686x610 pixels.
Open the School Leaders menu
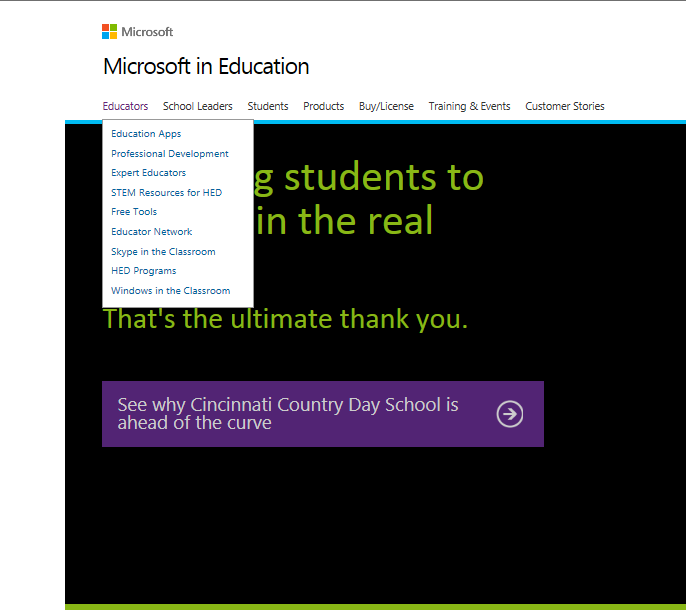tap(198, 106)
